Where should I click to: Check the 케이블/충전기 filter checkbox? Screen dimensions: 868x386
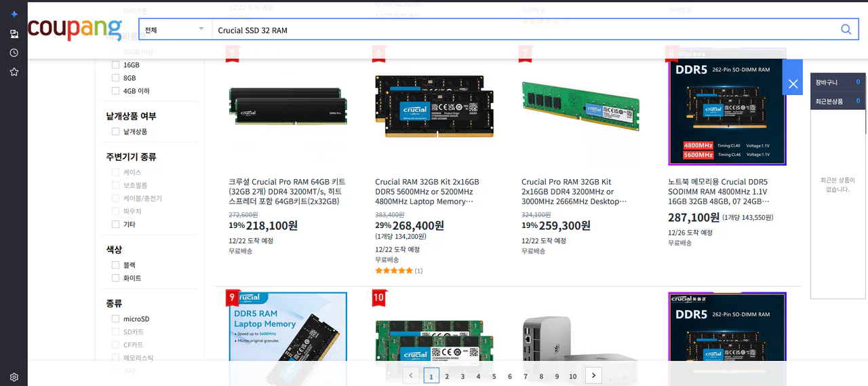(116, 198)
